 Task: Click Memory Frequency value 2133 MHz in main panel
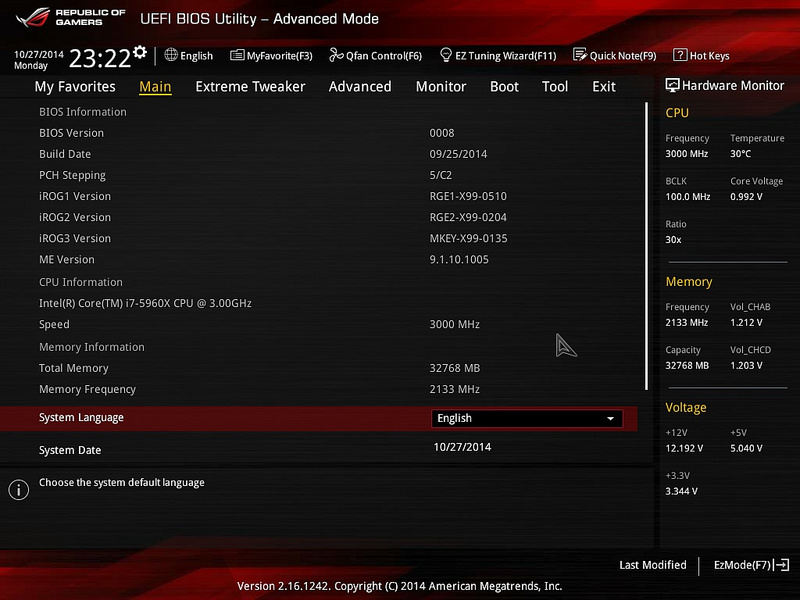(455, 389)
